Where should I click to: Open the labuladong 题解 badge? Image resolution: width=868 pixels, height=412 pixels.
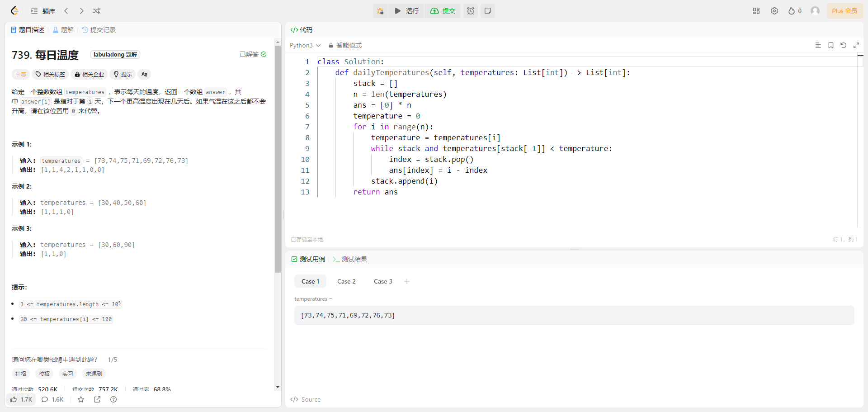click(115, 54)
